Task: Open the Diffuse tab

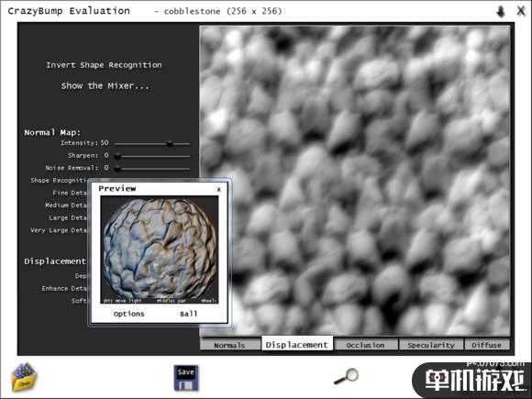Action: pos(486,345)
